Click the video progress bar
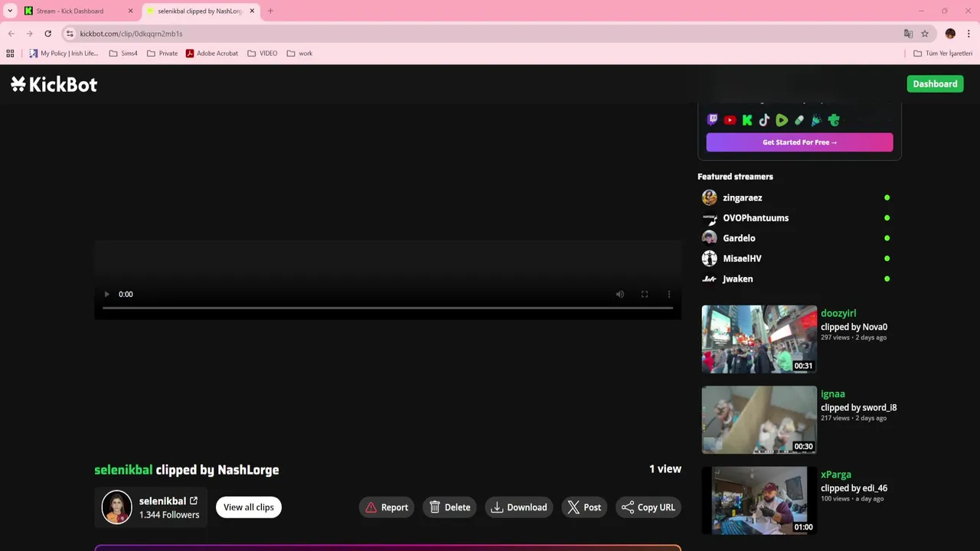 point(387,308)
